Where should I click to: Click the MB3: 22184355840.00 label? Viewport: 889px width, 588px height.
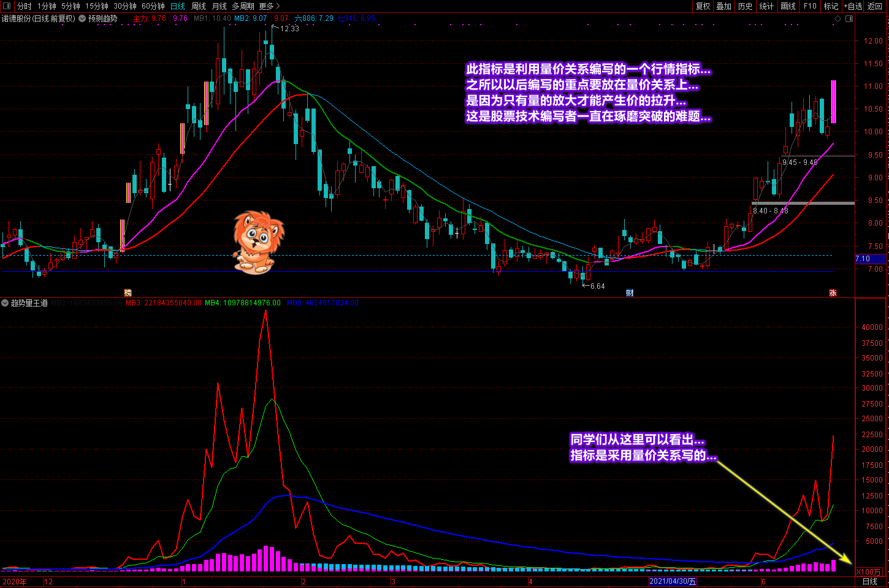(x=163, y=303)
